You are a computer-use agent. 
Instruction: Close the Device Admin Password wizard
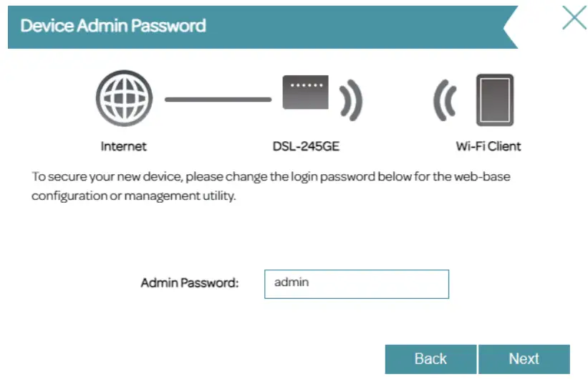574,19
